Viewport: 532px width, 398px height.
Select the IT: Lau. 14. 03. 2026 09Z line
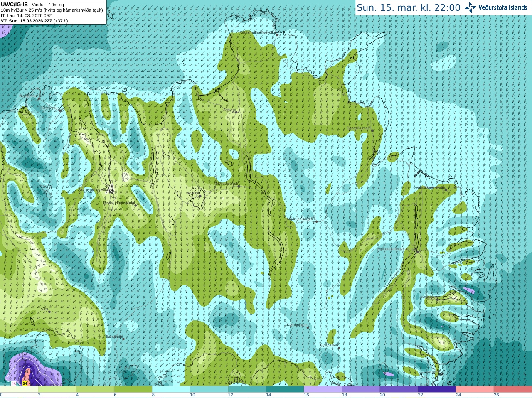tap(26, 15)
